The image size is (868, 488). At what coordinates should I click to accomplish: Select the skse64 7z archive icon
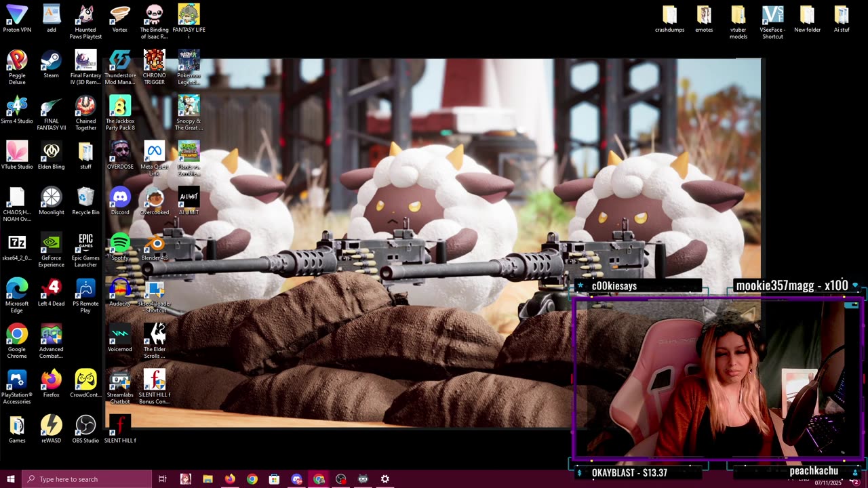[x=17, y=247]
